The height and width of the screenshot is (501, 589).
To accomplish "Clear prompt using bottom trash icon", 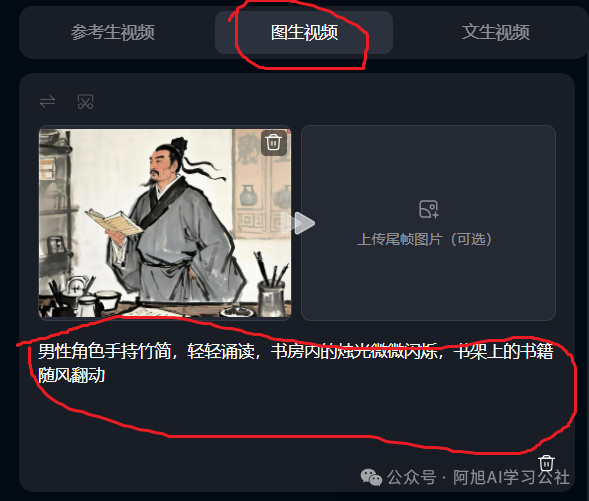I will 546,463.
